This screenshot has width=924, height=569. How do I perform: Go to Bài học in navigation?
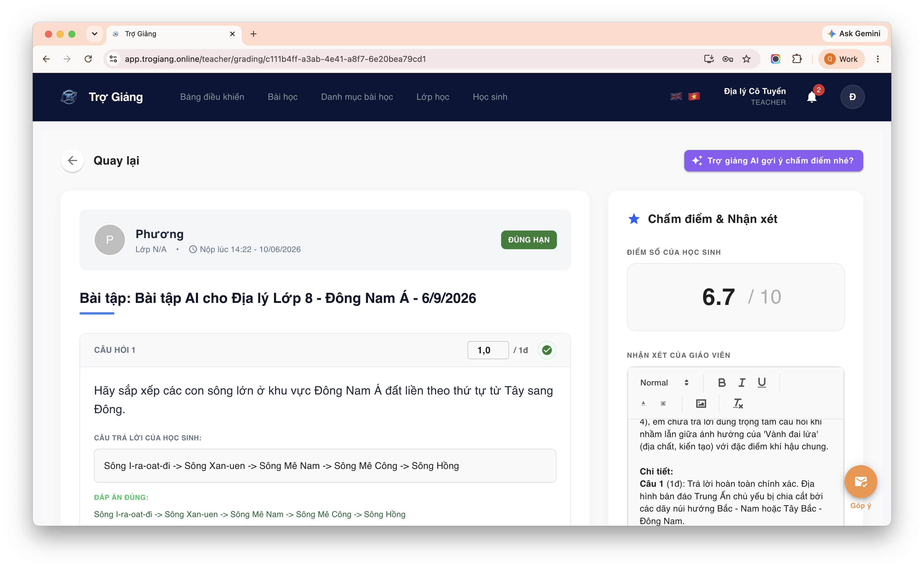click(282, 97)
